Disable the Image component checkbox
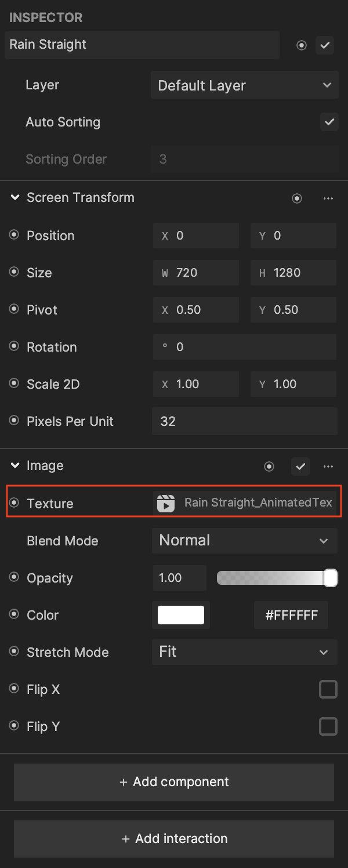The image size is (348, 868). [x=300, y=466]
